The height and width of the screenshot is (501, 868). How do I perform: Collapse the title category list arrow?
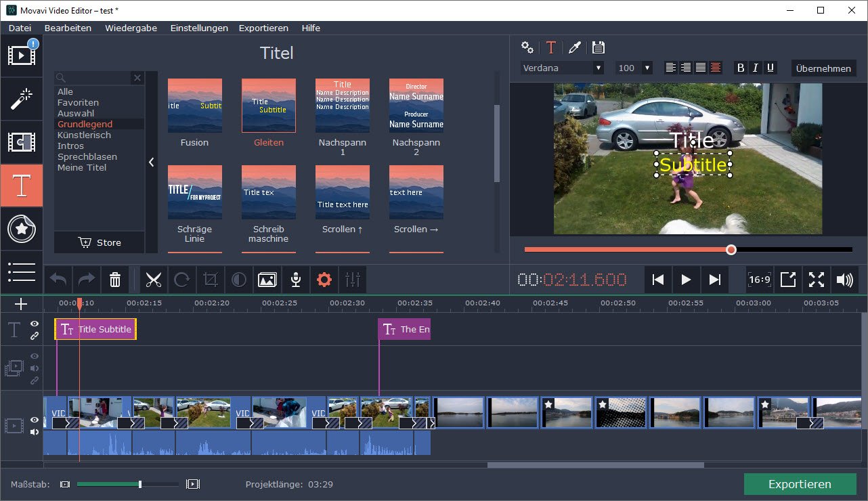151,162
